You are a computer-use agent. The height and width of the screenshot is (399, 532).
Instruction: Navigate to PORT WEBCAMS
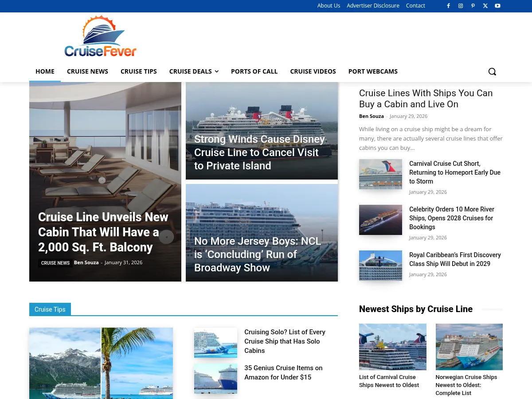pos(373,71)
